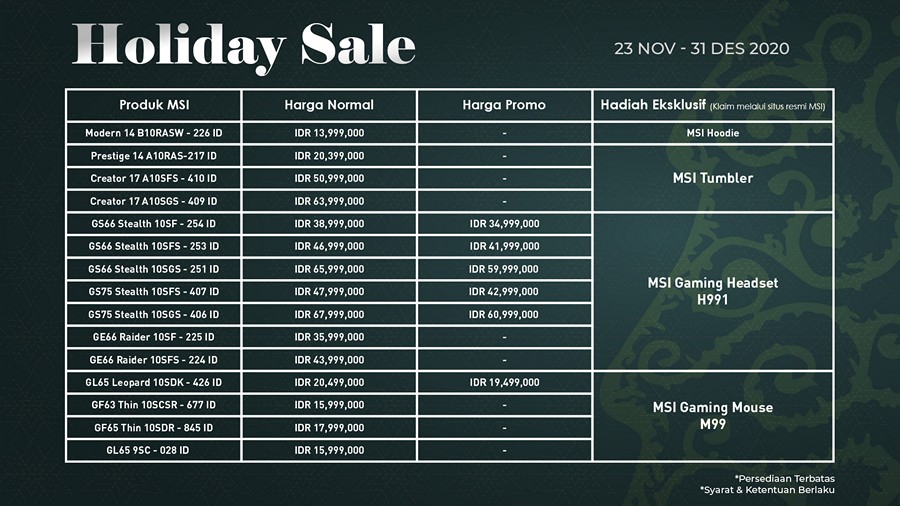This screenshot has width=900, height=506.
Task: Click the Produk MSI column header
Action: (x=154, y=105)
